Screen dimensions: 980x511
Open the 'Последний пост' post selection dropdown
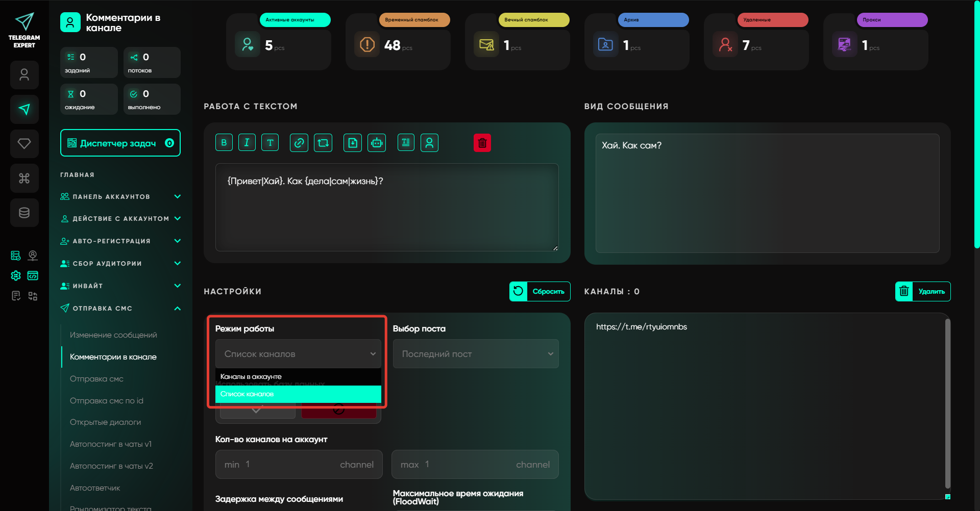(x=476, y=354)
